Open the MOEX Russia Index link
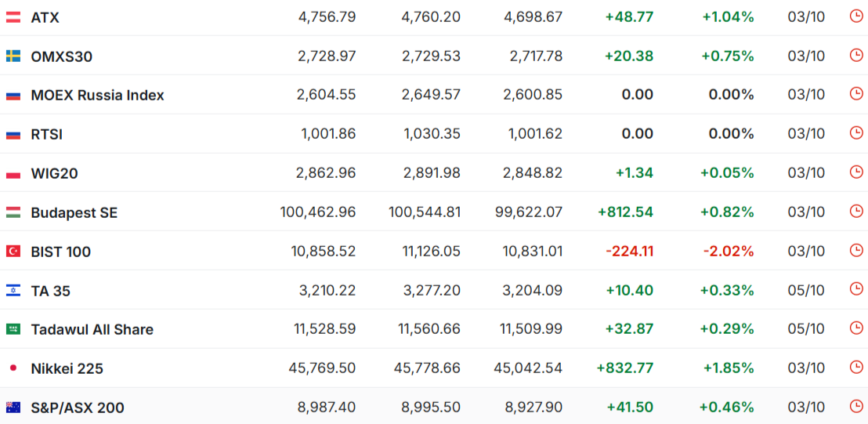 (x=97, y=96)
